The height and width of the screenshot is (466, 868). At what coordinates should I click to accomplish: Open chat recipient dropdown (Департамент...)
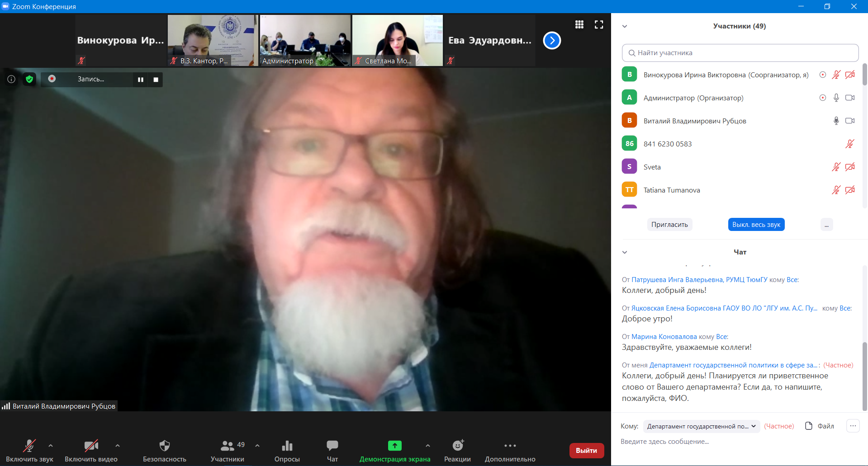pos(702,426)
